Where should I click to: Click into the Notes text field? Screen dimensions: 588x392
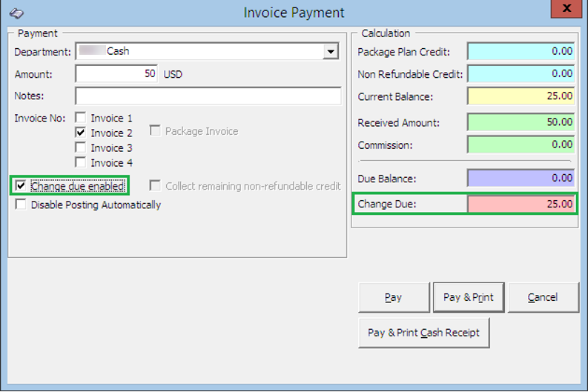pos(208,96)
